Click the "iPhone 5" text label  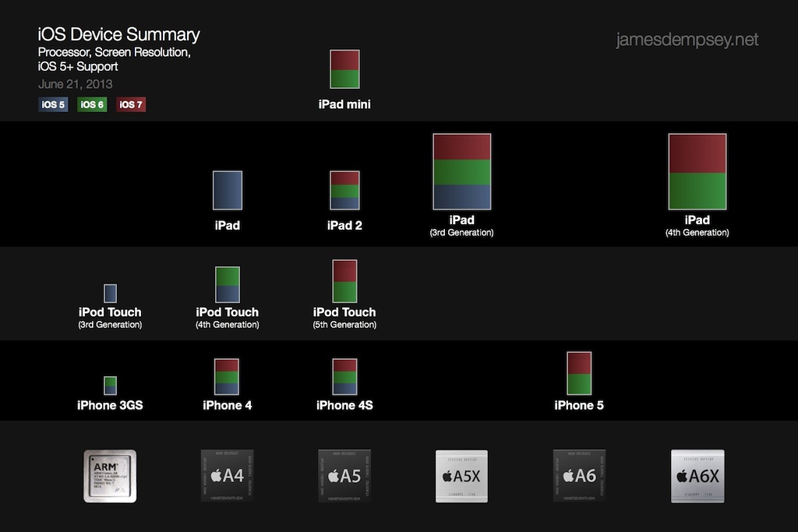click(579, 405)
